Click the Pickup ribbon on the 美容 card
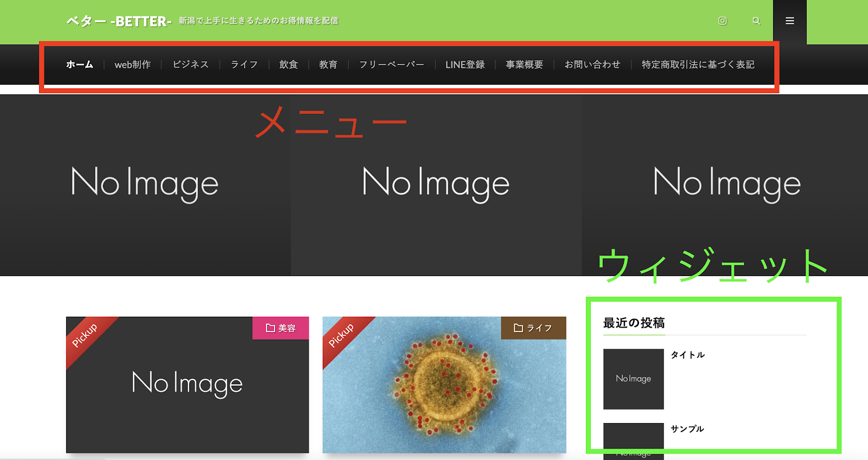This screenshot has height=460, width=868. (x=85, y=336)
